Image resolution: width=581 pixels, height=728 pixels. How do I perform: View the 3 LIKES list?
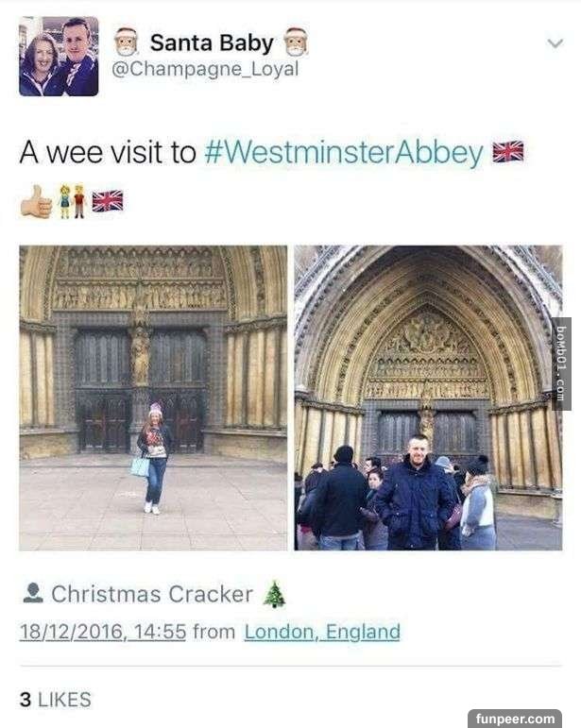tap(56, 700)
